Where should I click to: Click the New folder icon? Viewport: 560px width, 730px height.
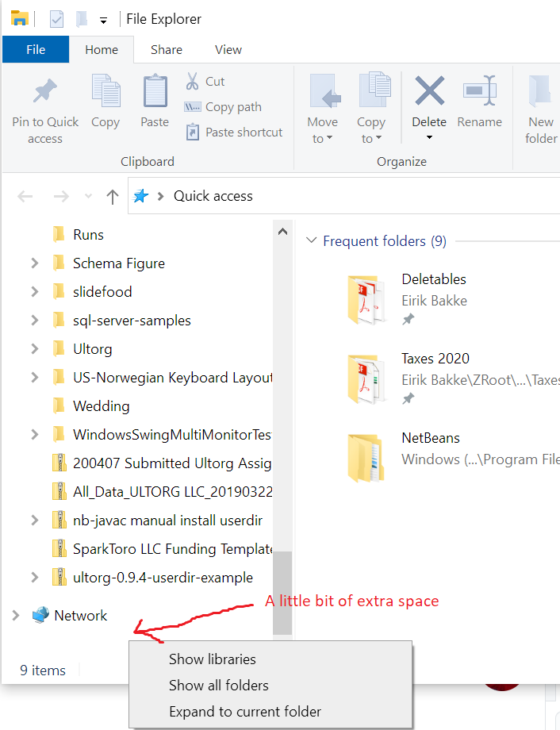540,90
